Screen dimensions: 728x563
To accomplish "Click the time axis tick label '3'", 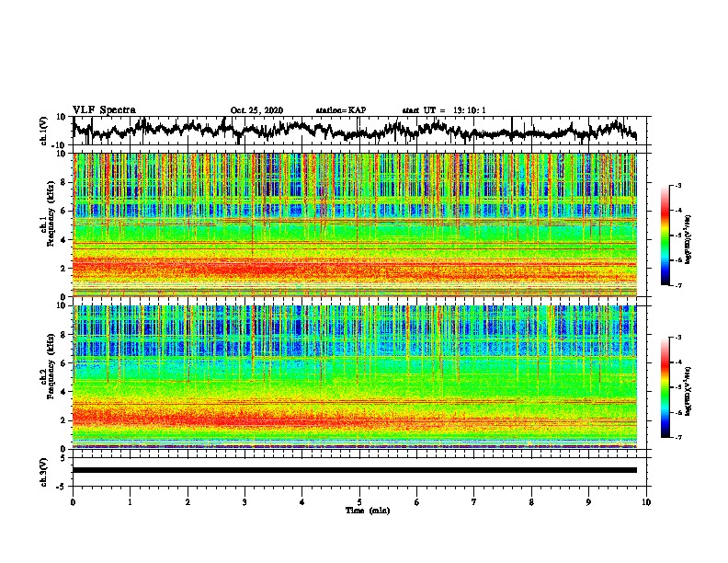I will point(245,502).
